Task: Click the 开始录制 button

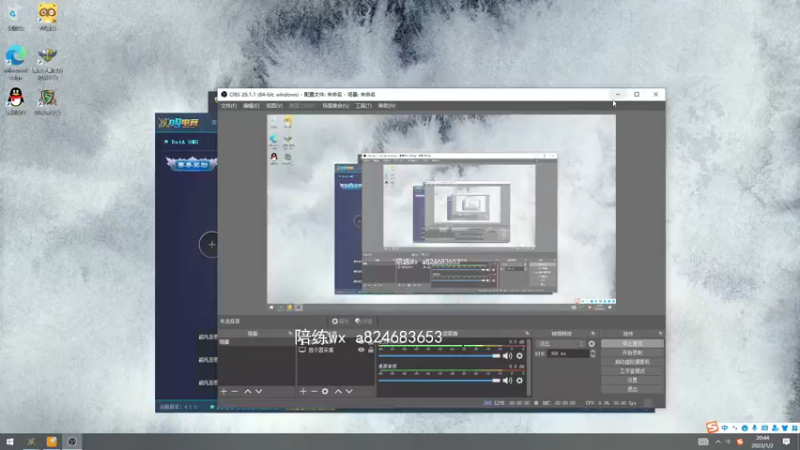Action: (x=632, y=353)
